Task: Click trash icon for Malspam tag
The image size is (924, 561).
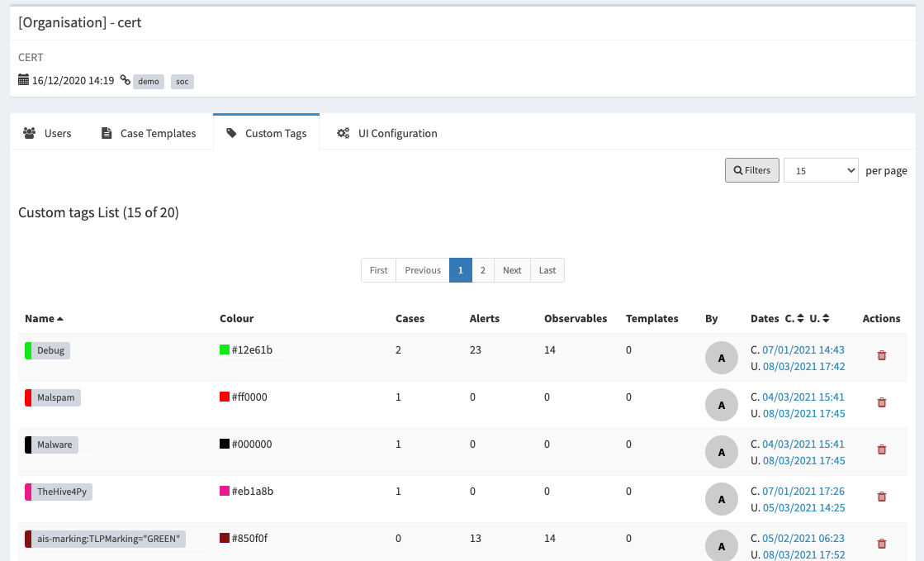Action: tap(881, 402)
